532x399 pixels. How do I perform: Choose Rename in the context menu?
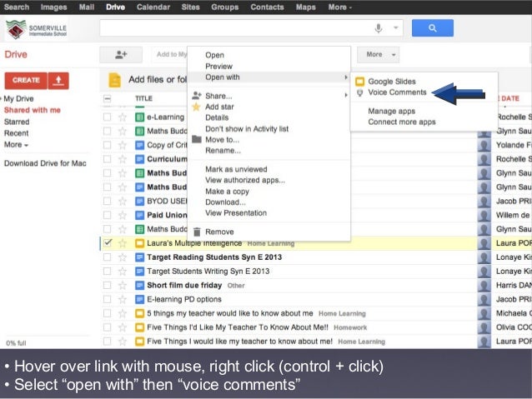click(x=223, y=150)
